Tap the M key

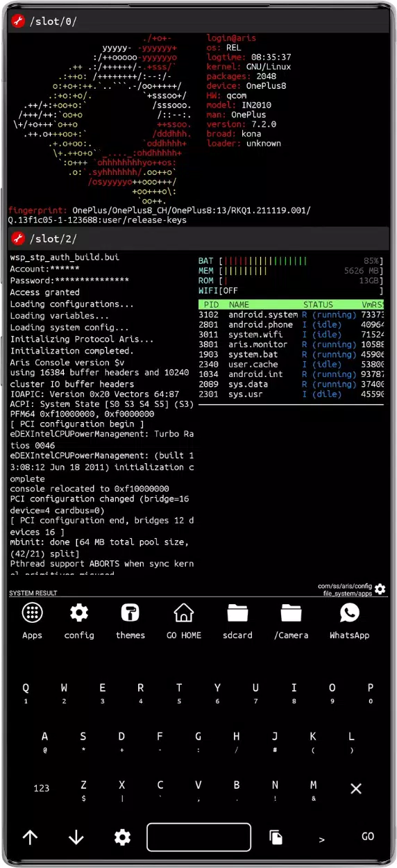pos(314,789)
